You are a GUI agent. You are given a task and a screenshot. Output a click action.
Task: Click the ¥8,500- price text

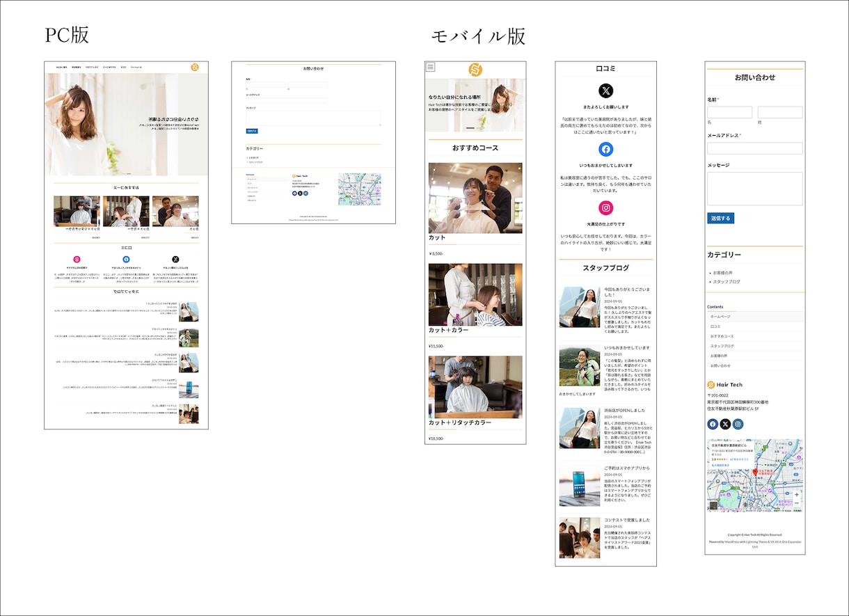(436, 253)
